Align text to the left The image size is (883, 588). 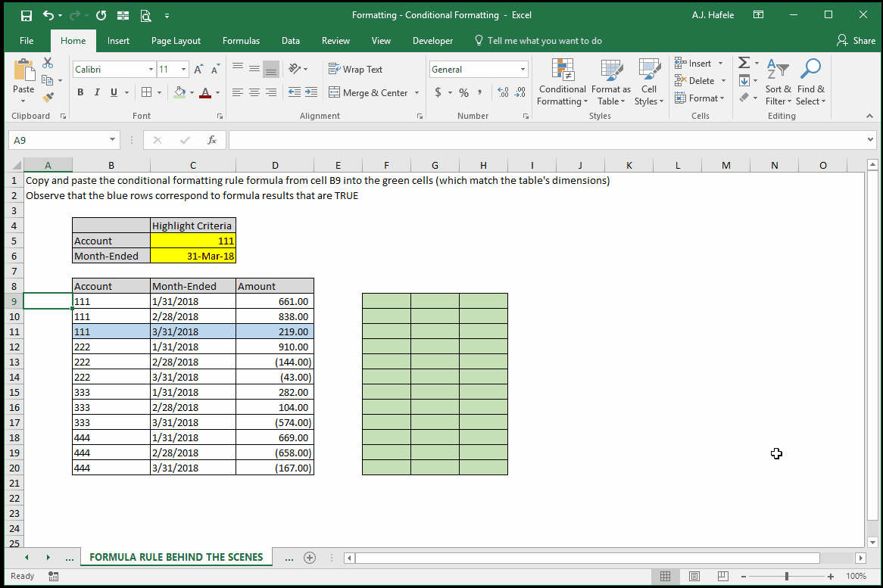[x=238, y=92]
